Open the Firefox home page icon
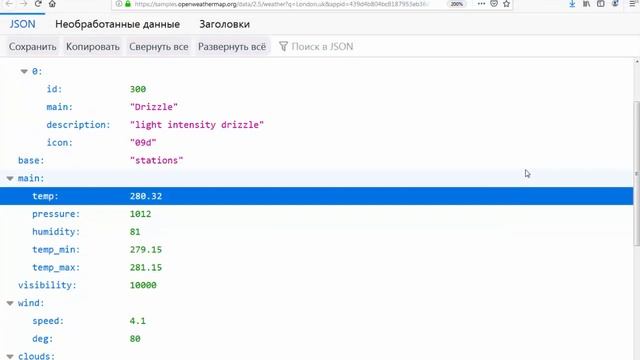The width and height of the screenshot is (640, 360). tap(52, 4)
